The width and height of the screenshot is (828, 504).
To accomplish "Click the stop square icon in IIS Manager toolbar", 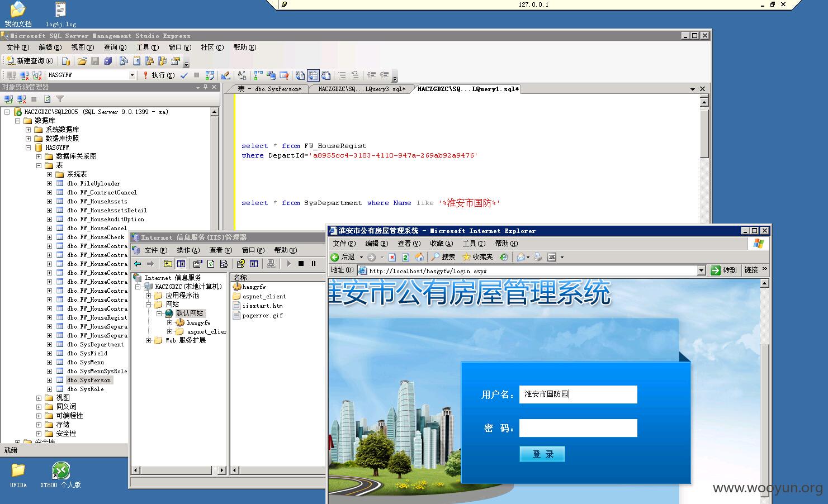I will [301, 264].
